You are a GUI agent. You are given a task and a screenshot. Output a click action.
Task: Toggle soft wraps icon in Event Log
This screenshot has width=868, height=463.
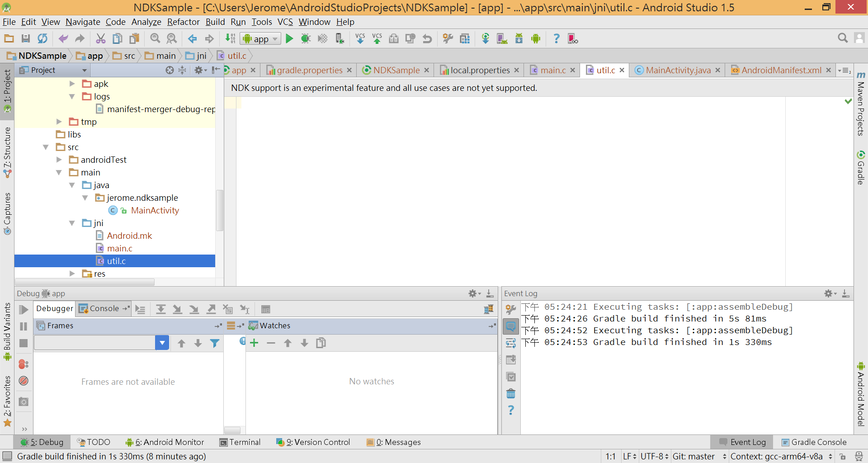511,343
